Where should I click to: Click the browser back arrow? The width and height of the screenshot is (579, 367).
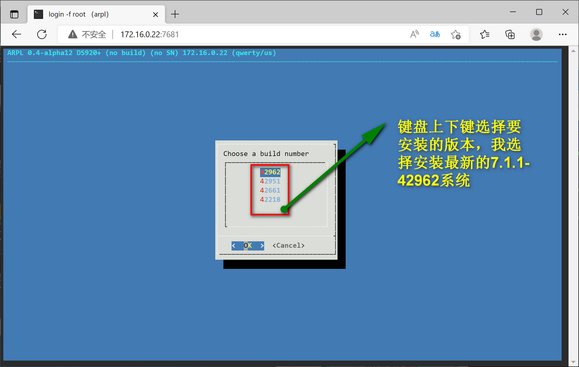point(16,34)
